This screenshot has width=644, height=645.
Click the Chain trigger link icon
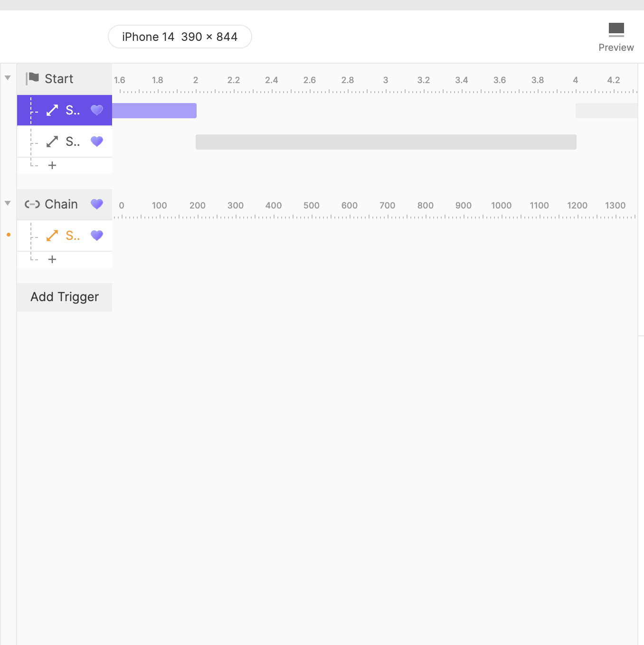31,204
